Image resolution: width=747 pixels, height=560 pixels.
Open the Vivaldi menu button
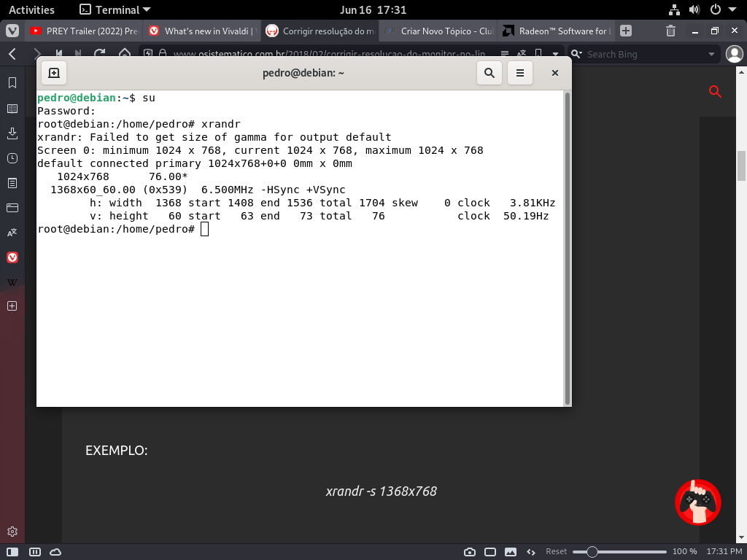(12, 31)
